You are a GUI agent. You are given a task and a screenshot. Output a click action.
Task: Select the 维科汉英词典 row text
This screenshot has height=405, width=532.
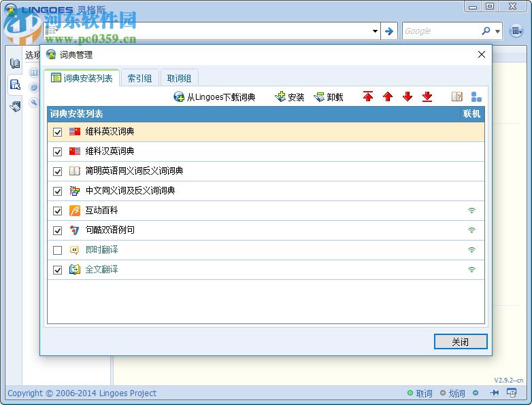point(110,151)
